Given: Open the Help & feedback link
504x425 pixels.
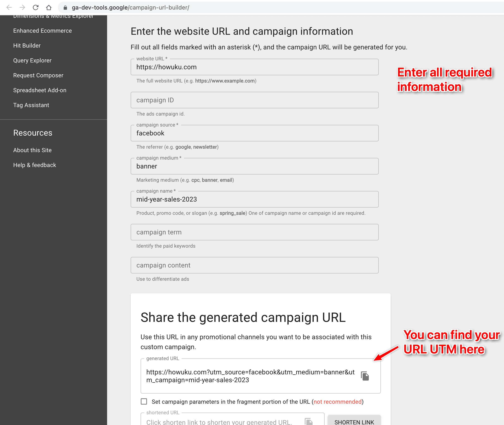Looking at the screenshot, I should click(35, 165).
